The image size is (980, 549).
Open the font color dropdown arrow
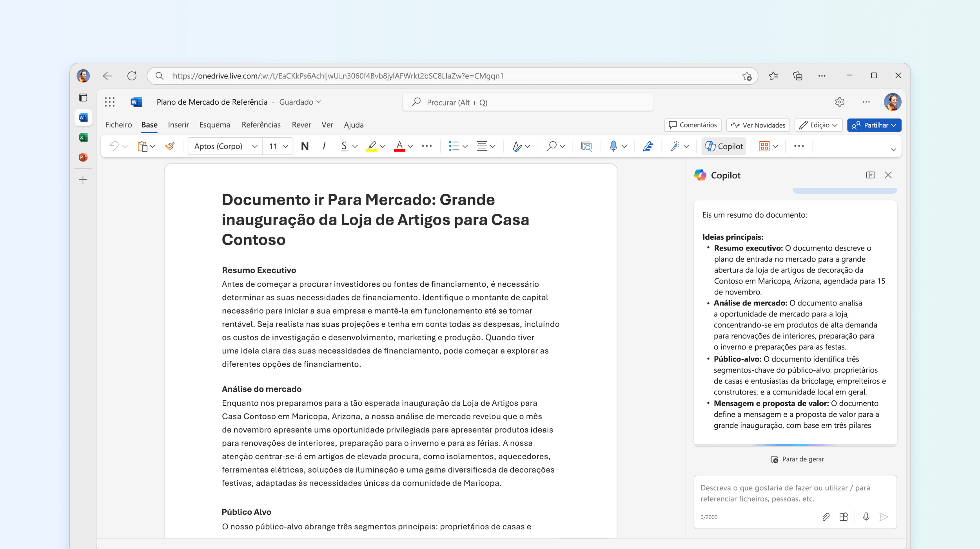(x=410, y=146)
